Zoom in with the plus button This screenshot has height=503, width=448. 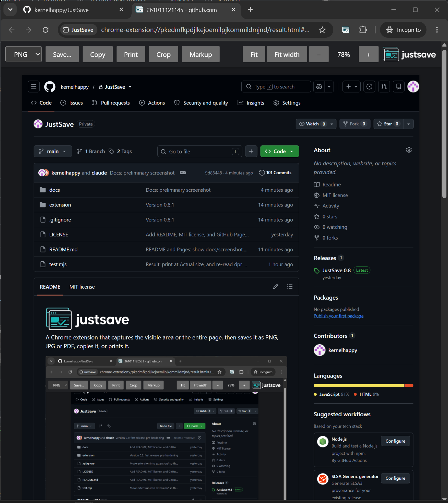click(369, 54)
